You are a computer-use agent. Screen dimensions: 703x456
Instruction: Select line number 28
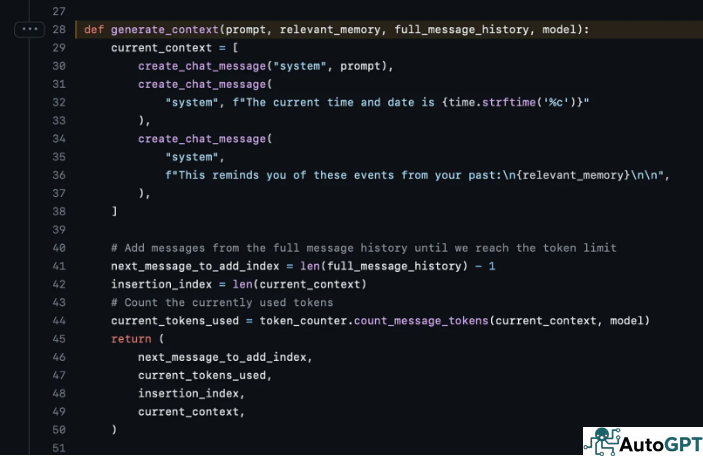(x=59, y=30)
